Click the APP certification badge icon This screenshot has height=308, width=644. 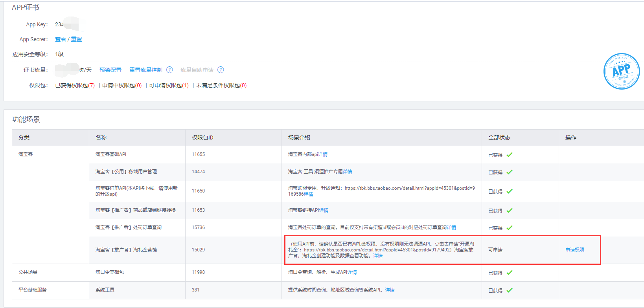coord(622,71)
